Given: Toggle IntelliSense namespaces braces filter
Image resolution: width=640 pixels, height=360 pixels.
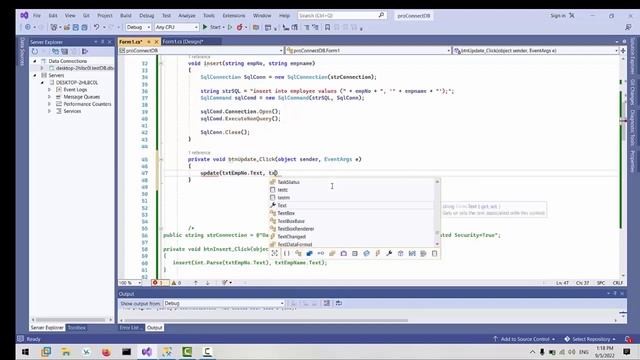Looking at the screenshot, I should coord(287,253).
